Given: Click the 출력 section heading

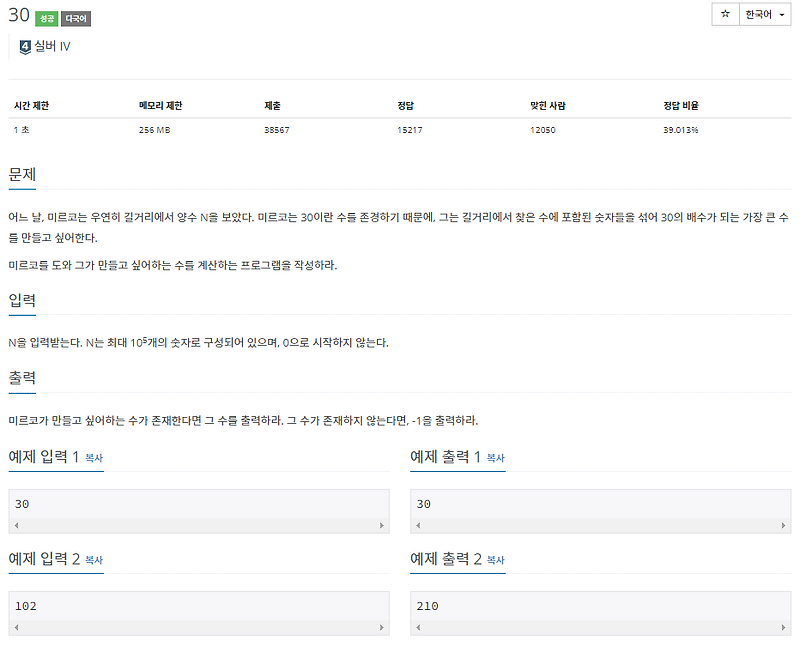Looking at the screenshot, I should (23, 377).
